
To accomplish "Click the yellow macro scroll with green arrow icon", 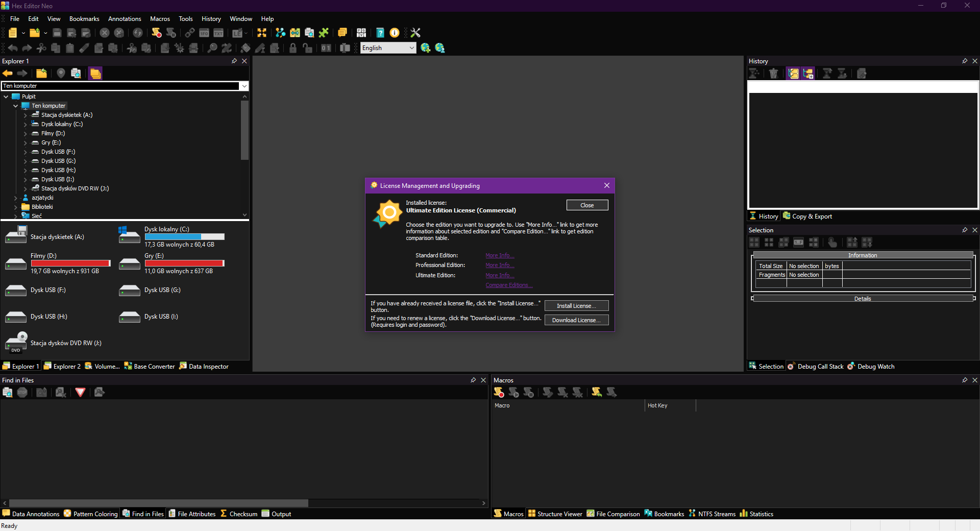I will coord(596,392).
